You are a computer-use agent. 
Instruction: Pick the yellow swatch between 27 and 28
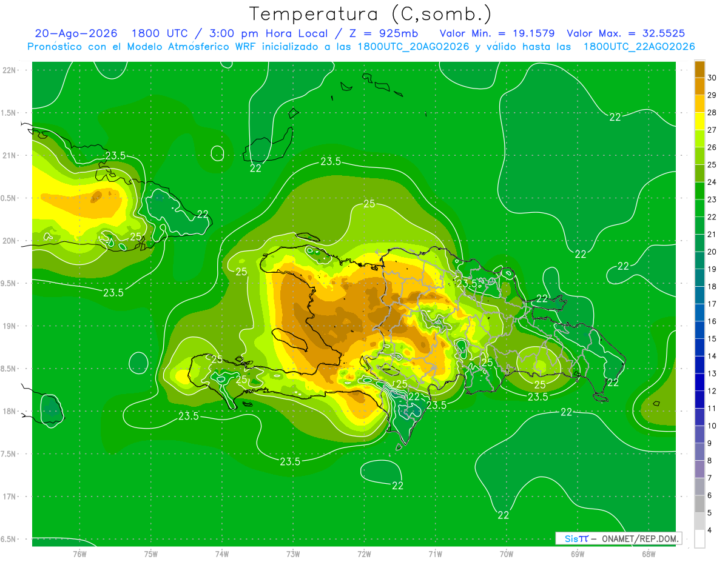(x=699, y=121)
